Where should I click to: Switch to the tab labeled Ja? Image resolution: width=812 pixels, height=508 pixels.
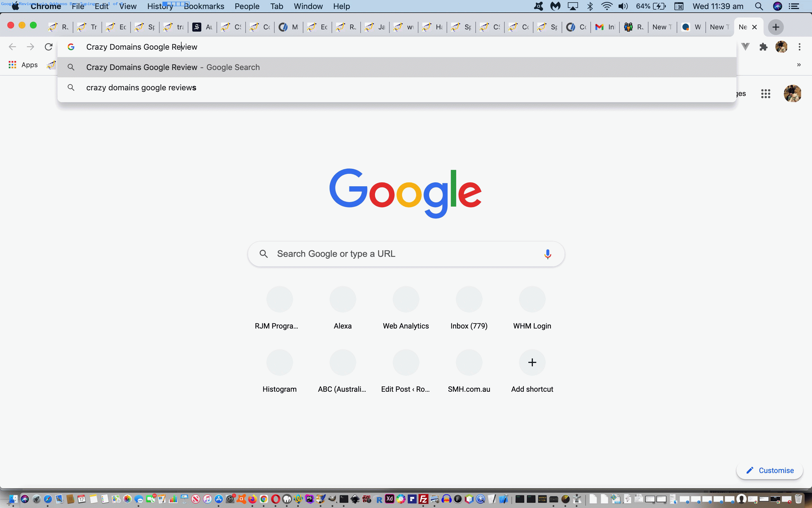pos(375,27)
